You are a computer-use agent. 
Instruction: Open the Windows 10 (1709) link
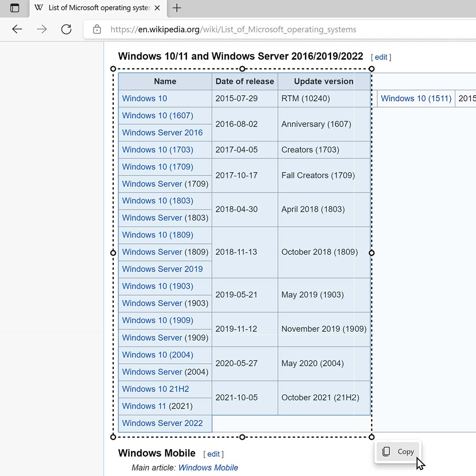tap(157, 167)
